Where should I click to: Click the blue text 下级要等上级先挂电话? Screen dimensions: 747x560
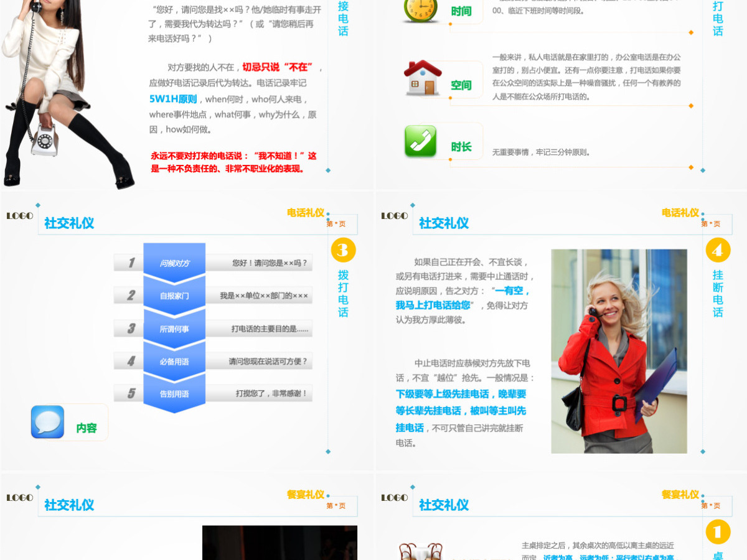[x=443, y=394]
